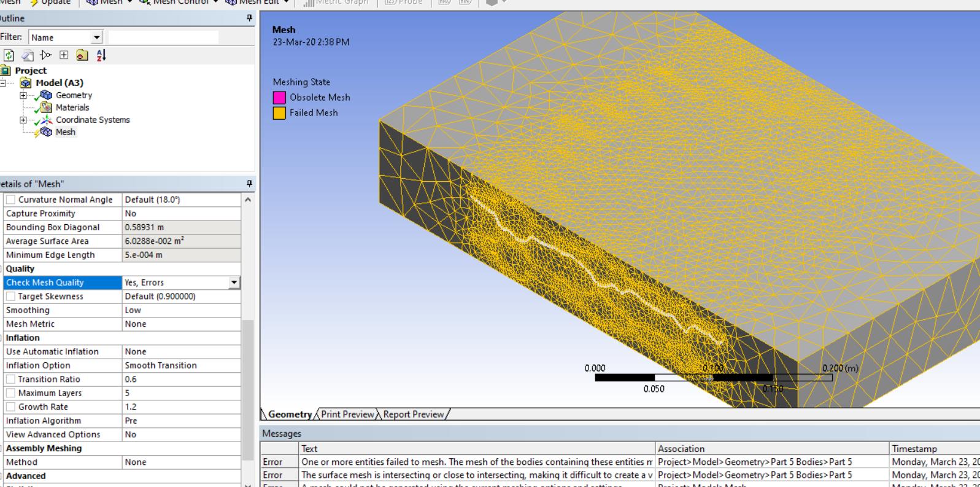Viewport: 980px width, 487px height.
Task: Expand the Geometry tree node
Action: (x=23, y=95)
